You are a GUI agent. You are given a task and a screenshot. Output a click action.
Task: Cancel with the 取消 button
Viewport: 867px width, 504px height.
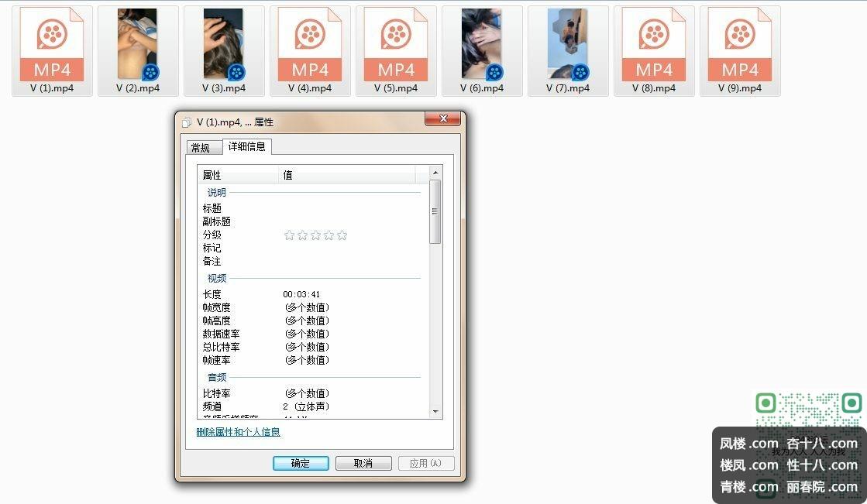(x=363, y=463)
